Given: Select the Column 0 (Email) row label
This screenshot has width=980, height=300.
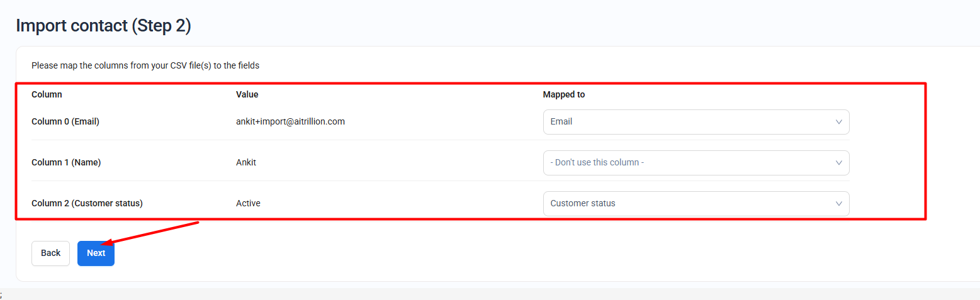Looking at the screenshot, I should coord(65,122).
